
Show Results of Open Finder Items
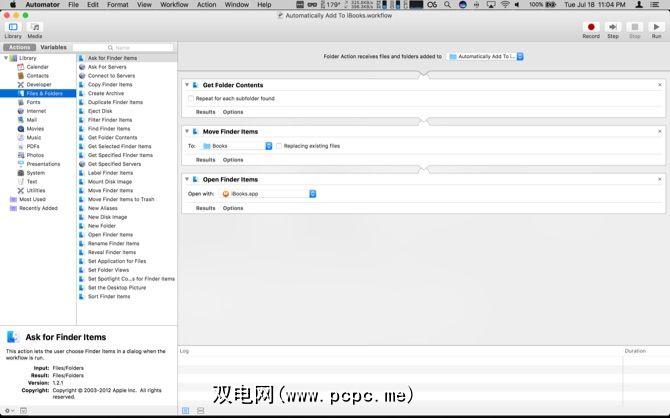206,208
